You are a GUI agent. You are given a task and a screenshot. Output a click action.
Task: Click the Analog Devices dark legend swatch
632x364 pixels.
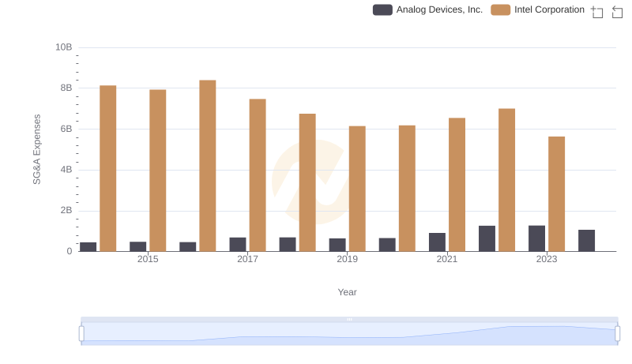click(382, 9)
